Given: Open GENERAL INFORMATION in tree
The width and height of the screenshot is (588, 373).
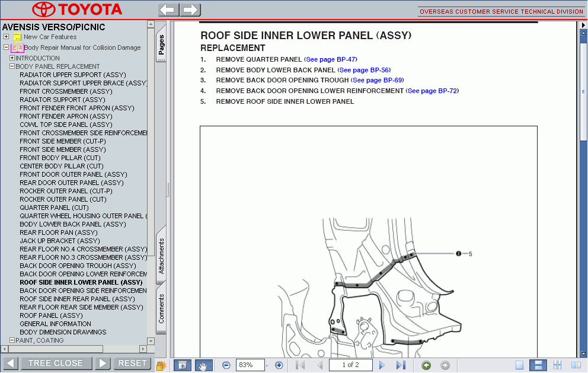Looking at the screenshot, I should [55, 324].
